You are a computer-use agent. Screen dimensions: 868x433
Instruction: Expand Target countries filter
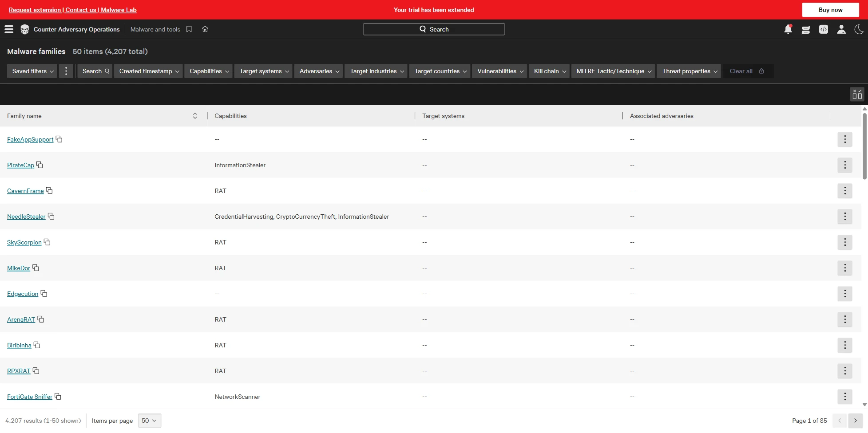pyautogui.click(x=440, y=71)
